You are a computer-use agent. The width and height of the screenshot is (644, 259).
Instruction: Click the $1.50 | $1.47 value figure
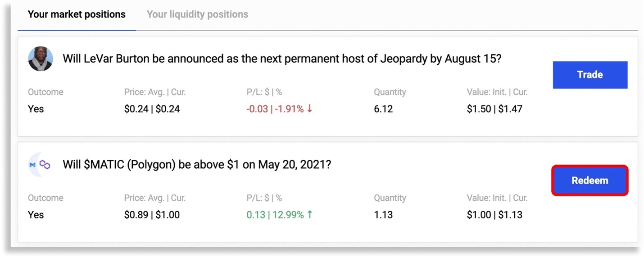494,109
